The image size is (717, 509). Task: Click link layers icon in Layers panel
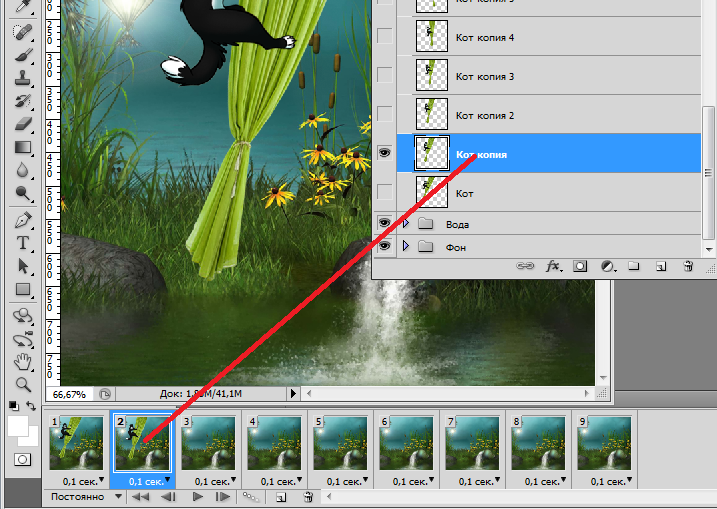coord(524,266)
